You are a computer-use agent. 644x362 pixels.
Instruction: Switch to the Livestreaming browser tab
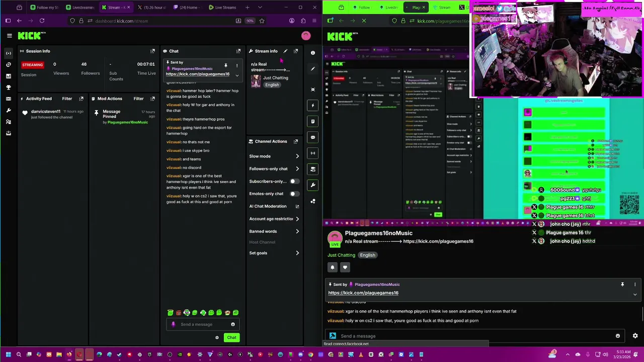click(x=80, y=8)
